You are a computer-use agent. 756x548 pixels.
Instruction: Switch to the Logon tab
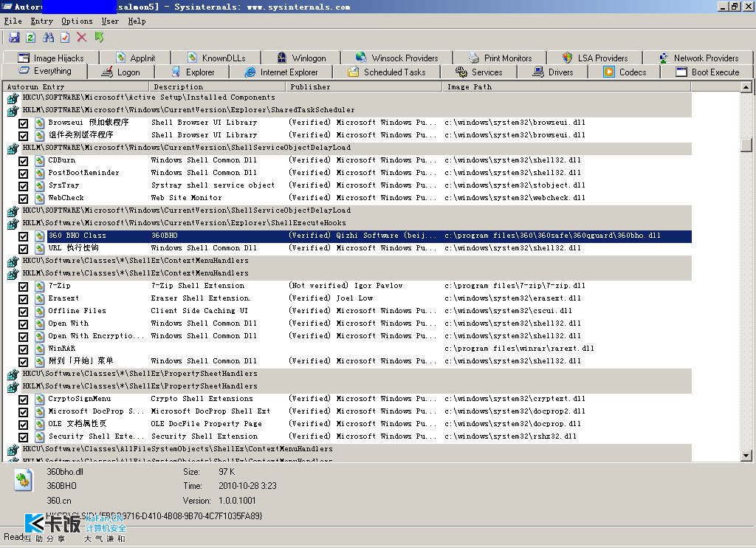tap(121, 72)
